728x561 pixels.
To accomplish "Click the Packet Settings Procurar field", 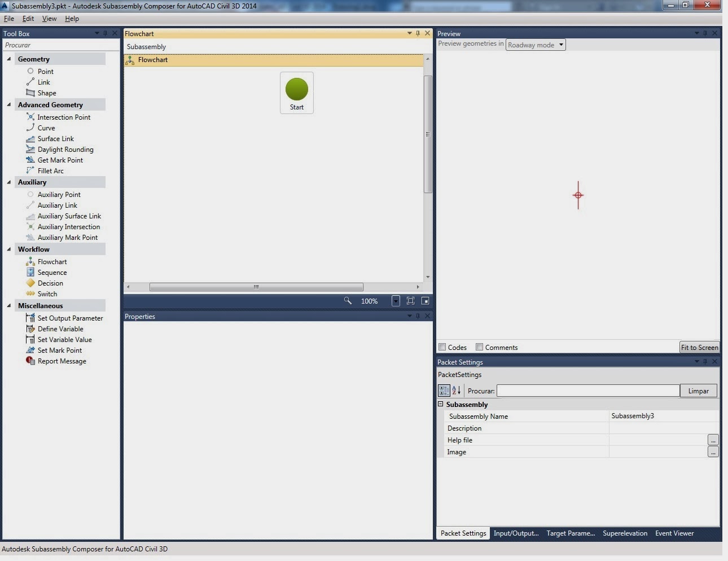I will (588, 391).
